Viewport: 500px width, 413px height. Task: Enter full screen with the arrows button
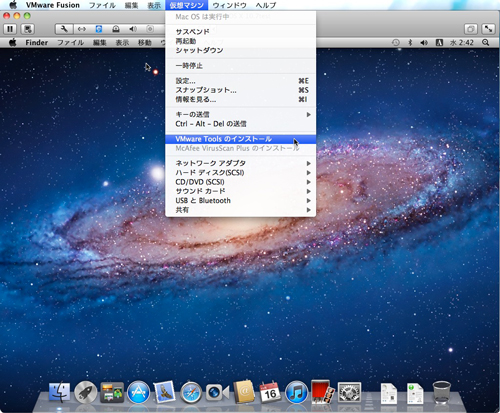488,29
